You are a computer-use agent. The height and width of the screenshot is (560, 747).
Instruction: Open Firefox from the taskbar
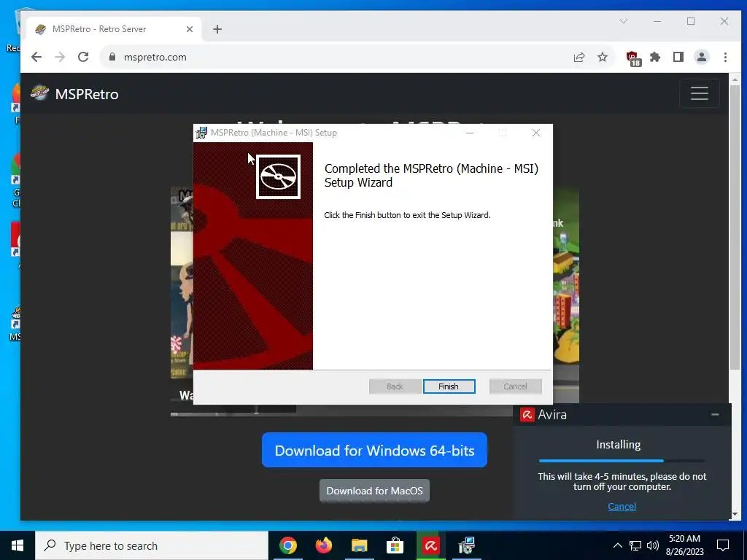pos(323,545)
